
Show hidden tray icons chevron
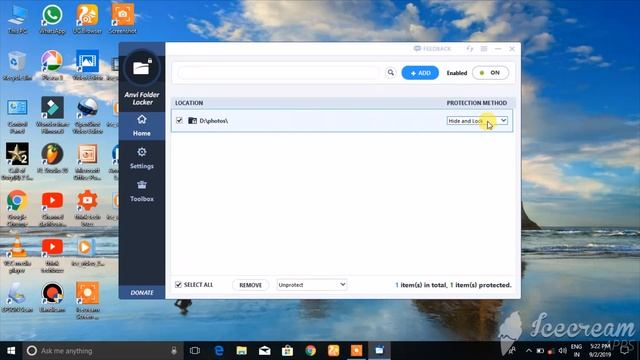pyautogui.click(x=529, y=351)
